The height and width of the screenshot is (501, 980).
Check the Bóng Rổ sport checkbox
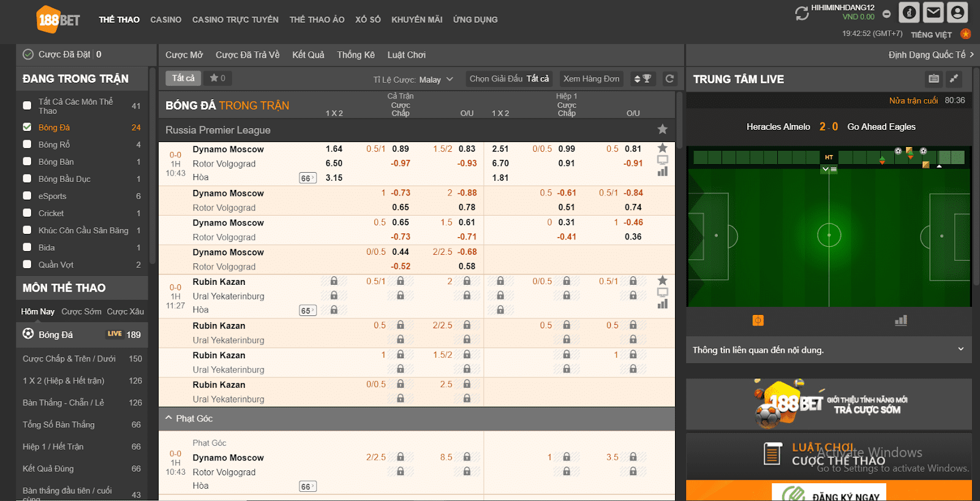(27, 145)
